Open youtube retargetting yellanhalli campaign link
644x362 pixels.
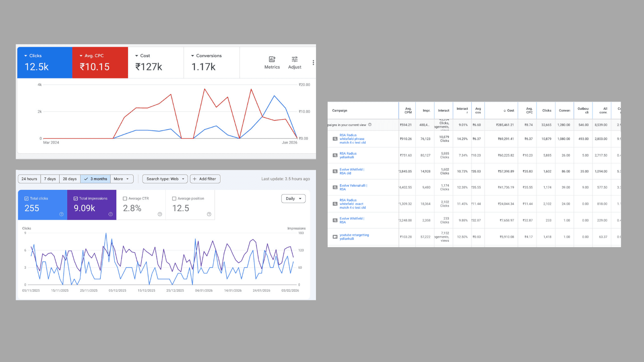[x=354, y=237]
